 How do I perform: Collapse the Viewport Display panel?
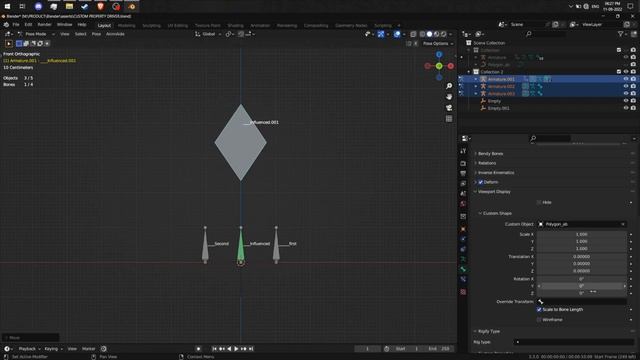[x=494, y=192]
